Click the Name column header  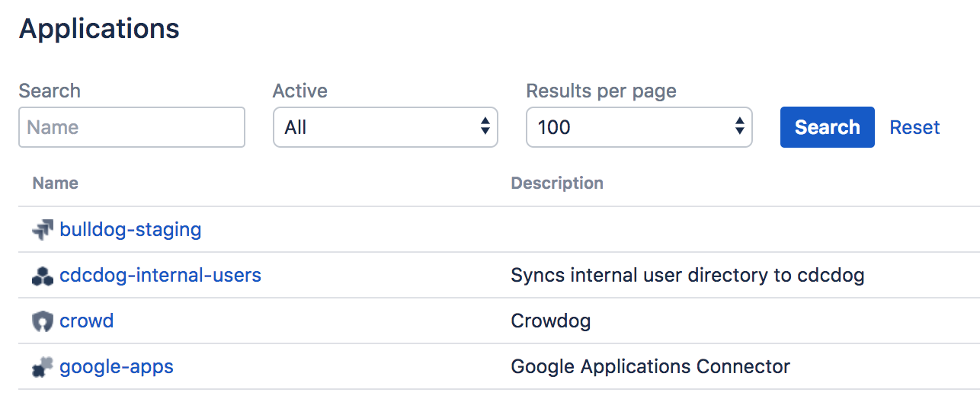pyautogui.click(x=56, y=183)
